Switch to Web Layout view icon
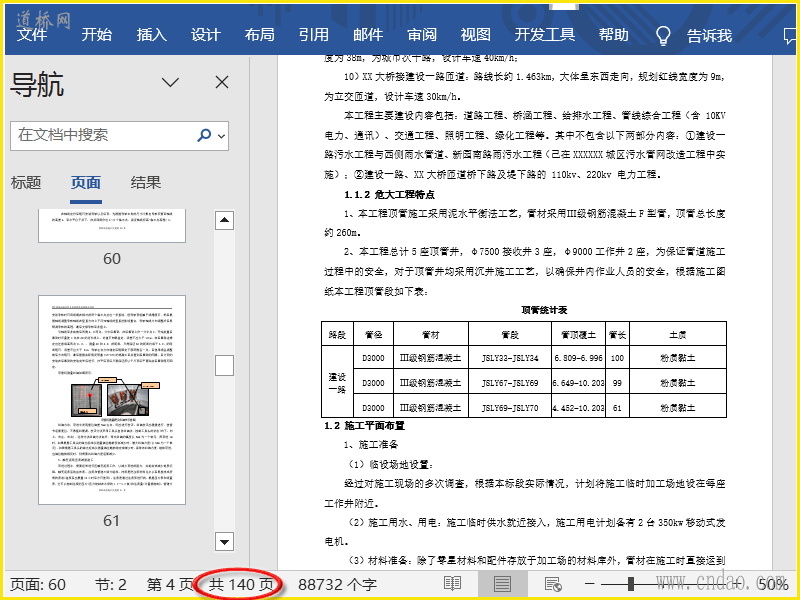This screenshot has height=600, width=800. click(x=553, y=584)
